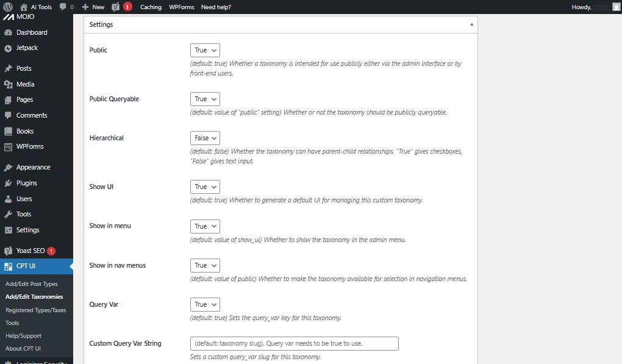Click the Tools wrench icon in sidebar
This screenshot has height=364, width=622.
click(8, 214)
